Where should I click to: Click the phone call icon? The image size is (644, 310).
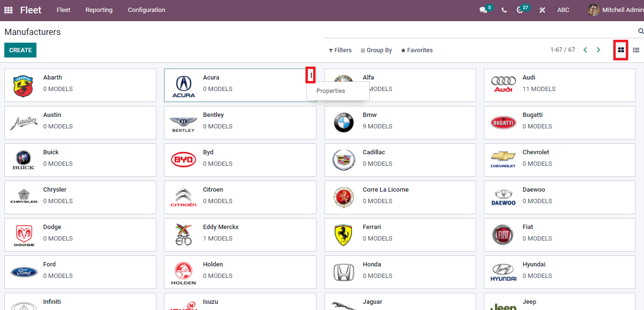(504, 10)
